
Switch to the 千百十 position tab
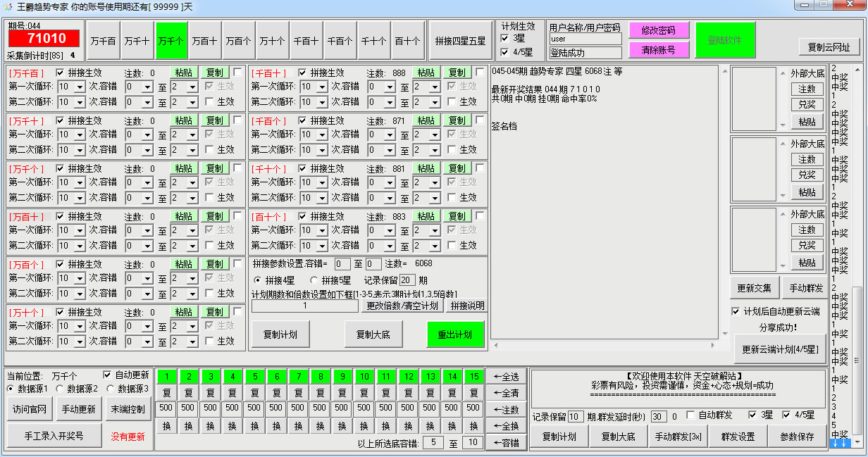click(x=306, y=41)
